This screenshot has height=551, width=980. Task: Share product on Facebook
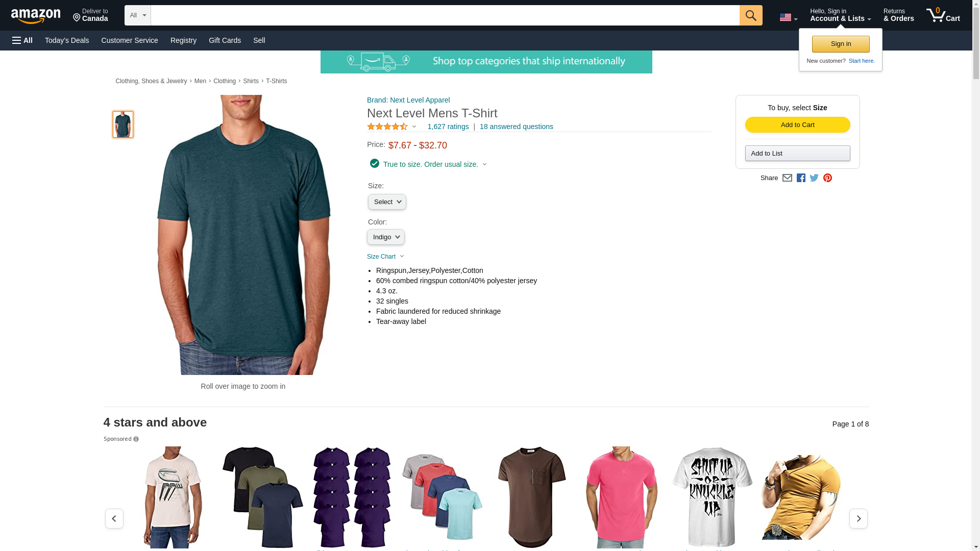[801, 178]
